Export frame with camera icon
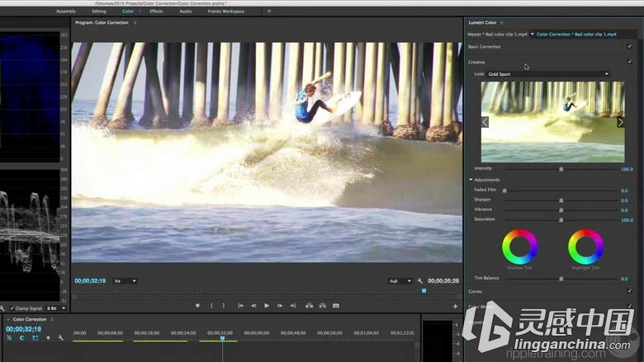The height and width of the screenshot is (362, 644). coord(336,306)
